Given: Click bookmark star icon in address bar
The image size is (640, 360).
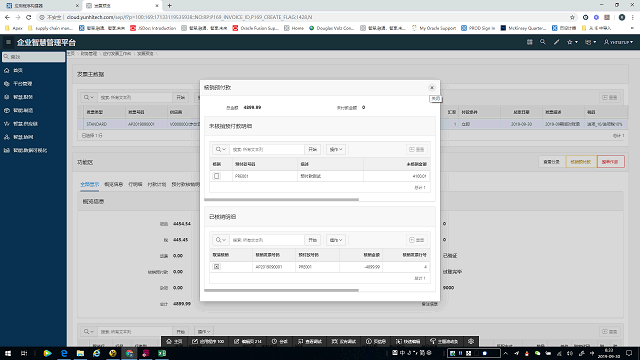Looking at the screenshot, I should point(572,17).
